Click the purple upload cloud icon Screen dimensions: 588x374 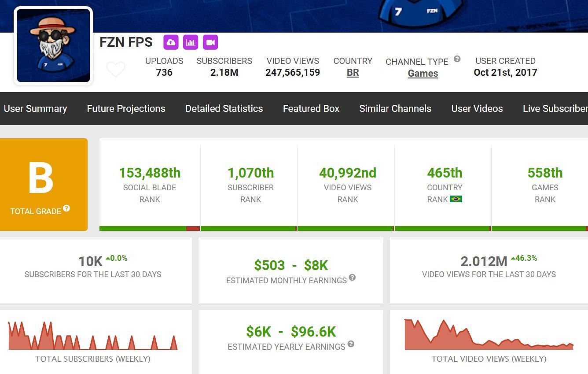coord(171,42)
